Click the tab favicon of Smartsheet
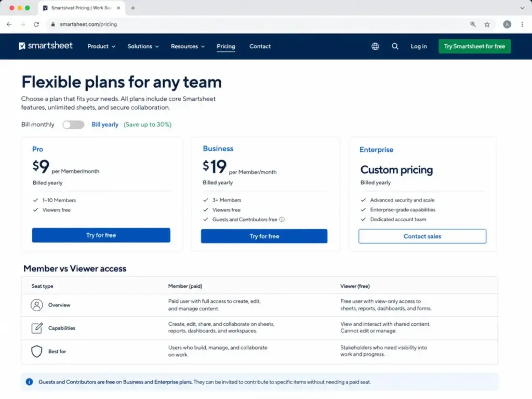The width and height of the screenshot is (532, 399). click(45, 8)
